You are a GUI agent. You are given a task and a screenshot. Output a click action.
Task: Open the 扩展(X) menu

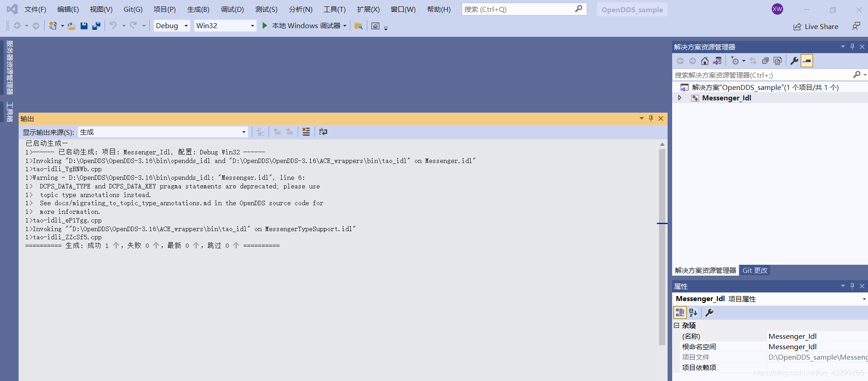tap(368, 9)
